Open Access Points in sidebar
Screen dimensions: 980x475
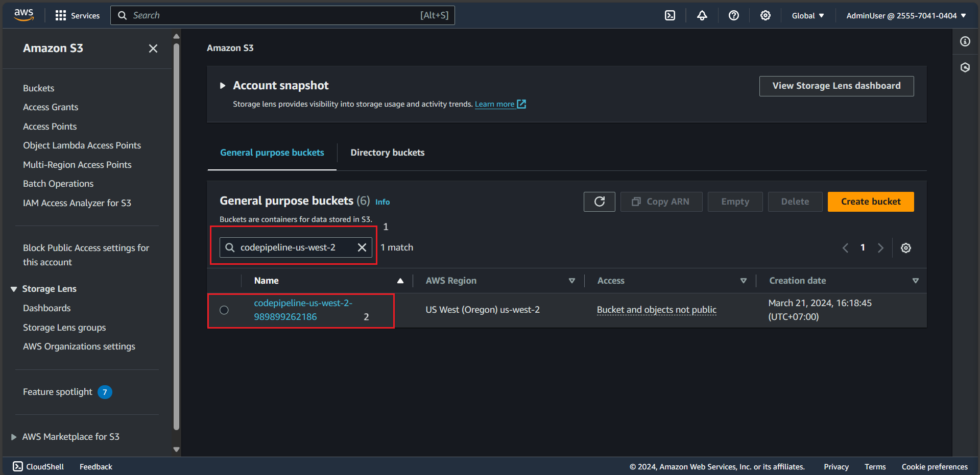point(50,127)
